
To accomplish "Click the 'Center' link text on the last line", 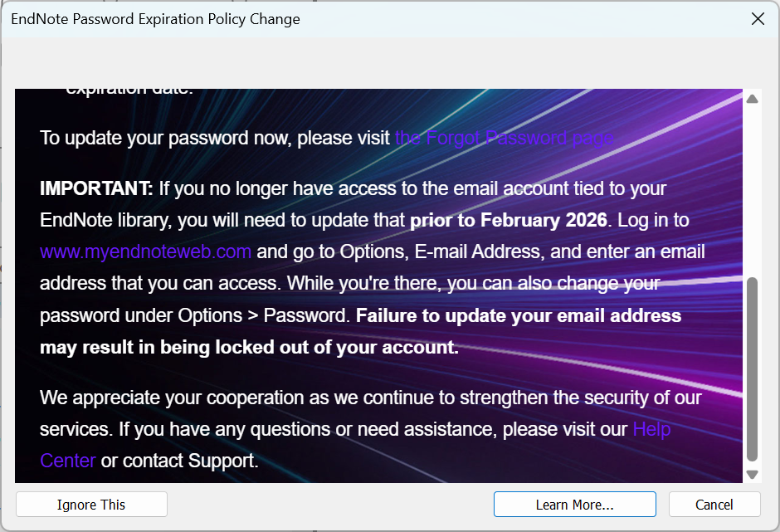I will click(67, 461).
